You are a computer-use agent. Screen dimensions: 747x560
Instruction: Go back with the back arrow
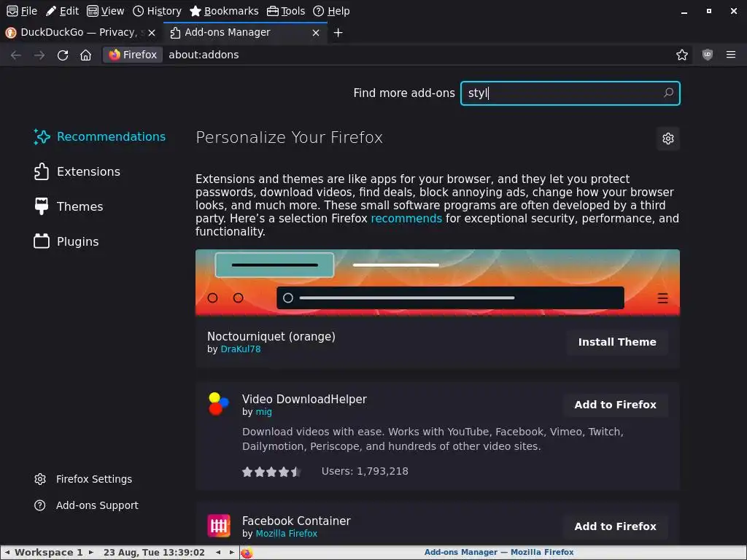click(x=16, y=55)
